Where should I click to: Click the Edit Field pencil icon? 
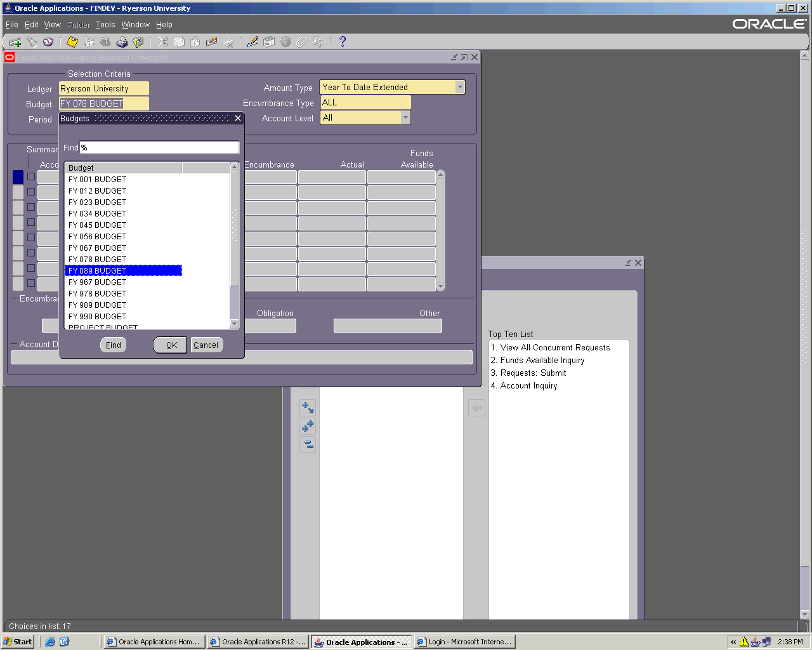coord(252,42)
